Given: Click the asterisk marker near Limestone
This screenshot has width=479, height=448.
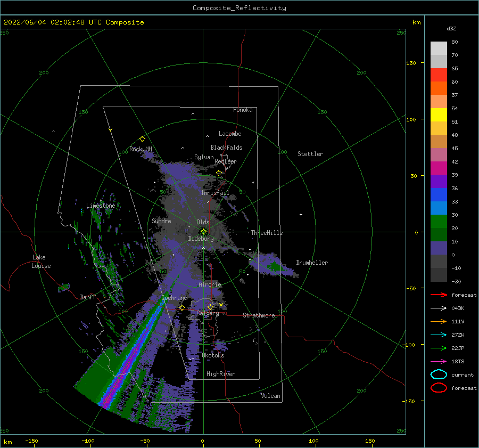Looking at the screenshot, I should (x=101, y=201).
